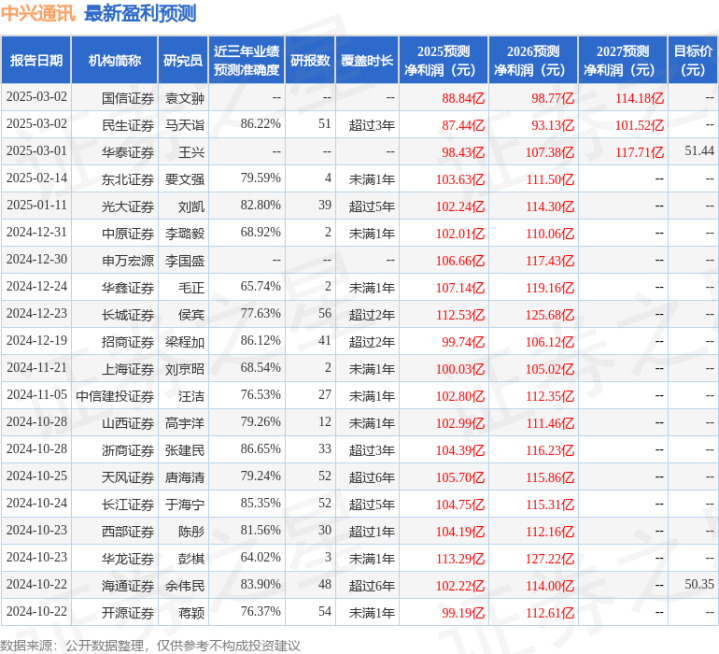Image resolution: width=719 pixels, height=654 pixels.
Task: Click 2026 forecast value 127.22亿
Action: [x=550, y=558]
